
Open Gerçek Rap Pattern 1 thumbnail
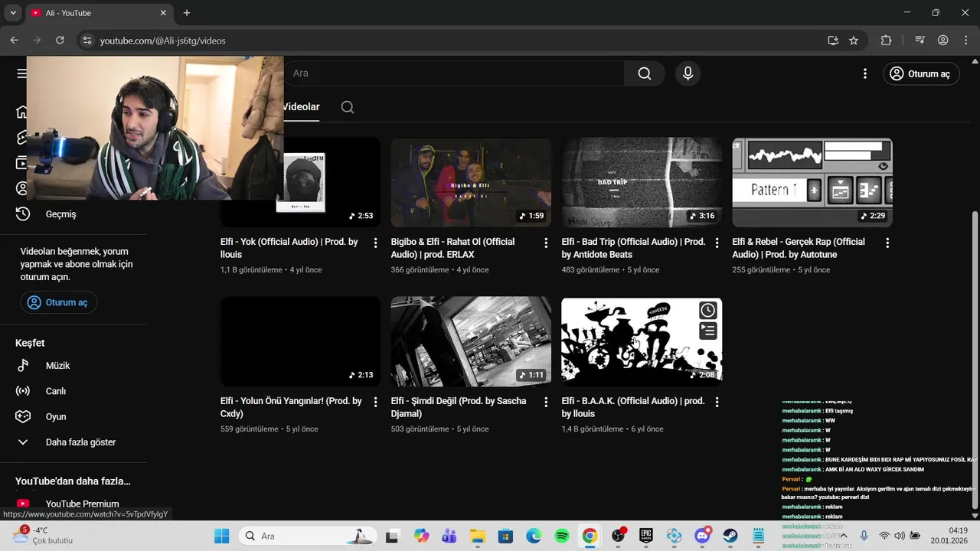click(x=812, y=182)
